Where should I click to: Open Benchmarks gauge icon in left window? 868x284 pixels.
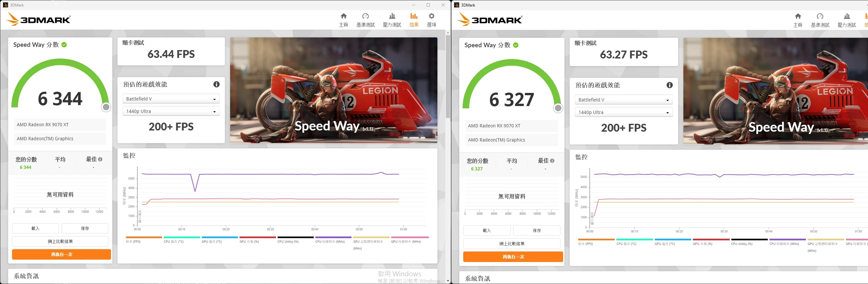click(x=365, y=16)
